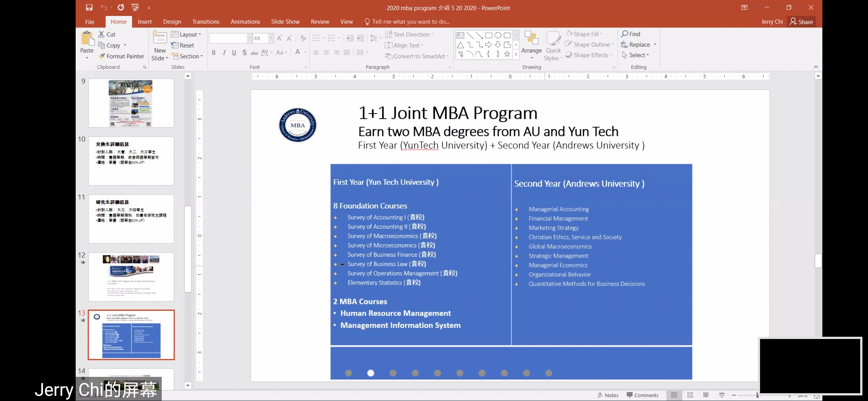Open Align Text dropdown

pos(404,45)
